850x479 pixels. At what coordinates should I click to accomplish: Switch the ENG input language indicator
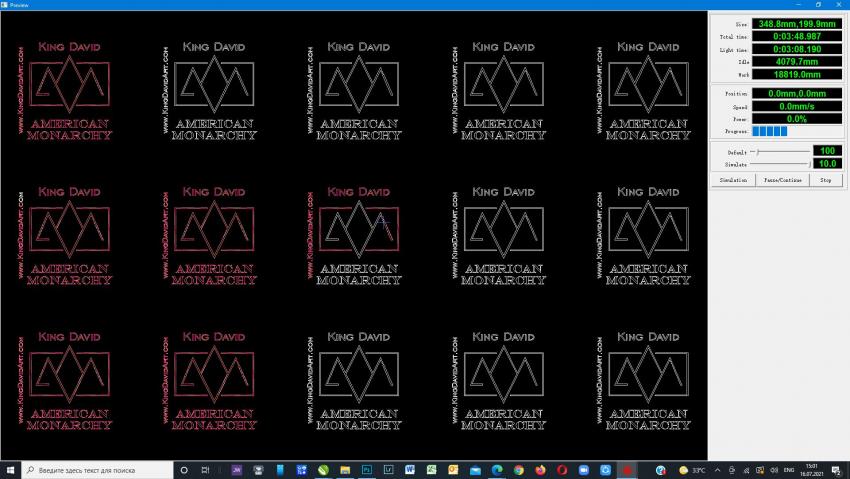pyautogui.click(x=789, y=469)
